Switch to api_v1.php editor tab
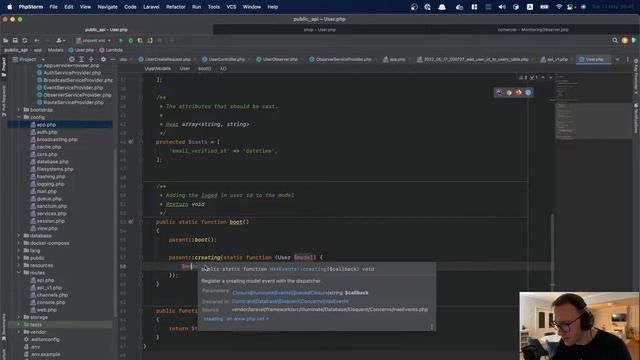640x360 pixels. coord(554,60)
